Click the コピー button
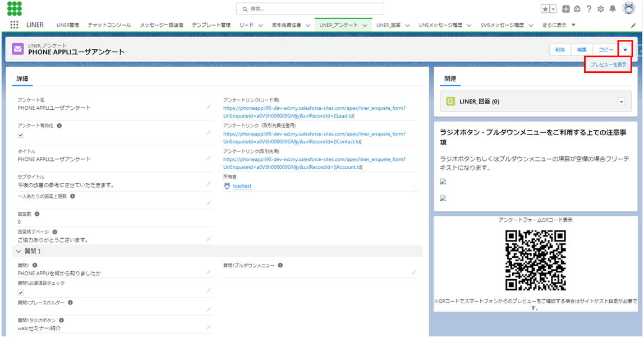This screenshot has width=644, height=338. click(606, 50)
